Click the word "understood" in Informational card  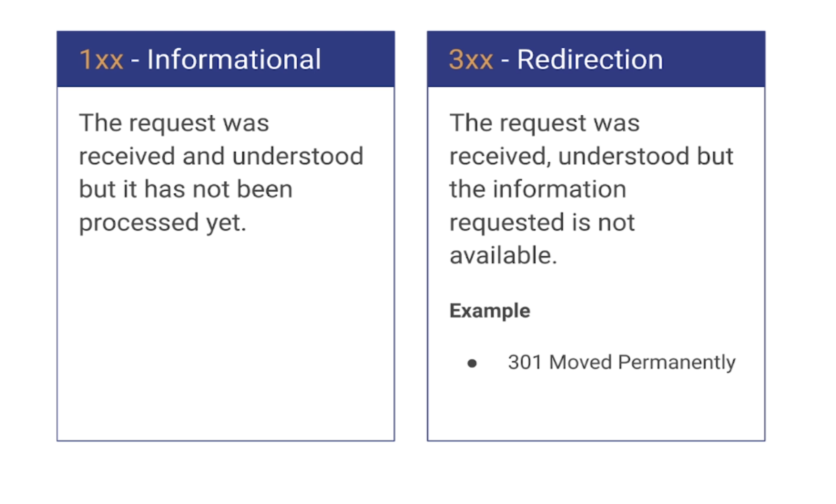[x=297, y=156]
